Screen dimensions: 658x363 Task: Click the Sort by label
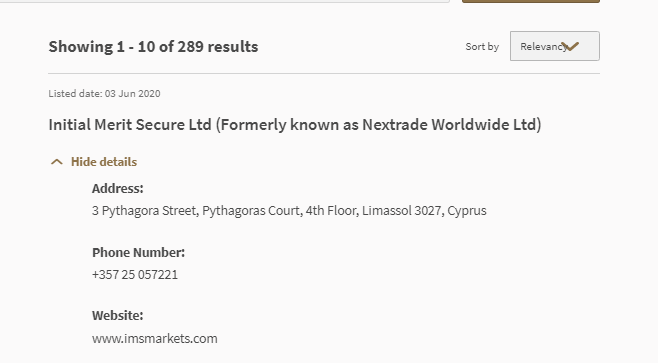(x=482, y=47)
